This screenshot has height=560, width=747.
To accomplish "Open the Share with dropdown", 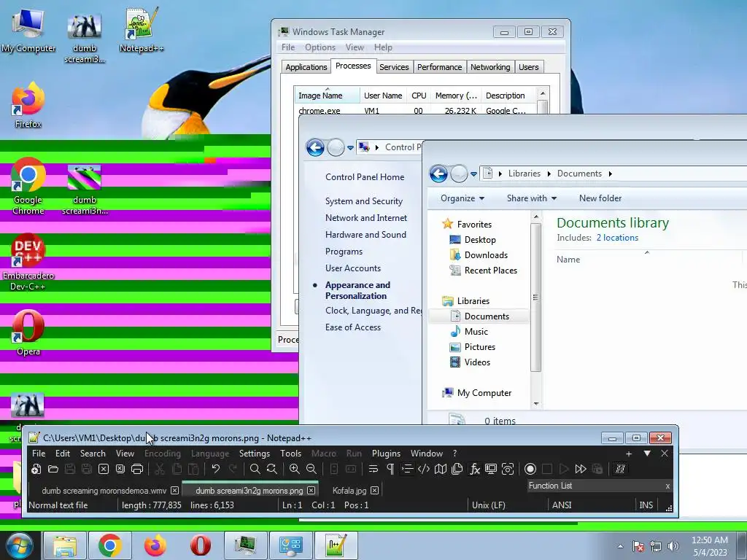I will point(531,198).
